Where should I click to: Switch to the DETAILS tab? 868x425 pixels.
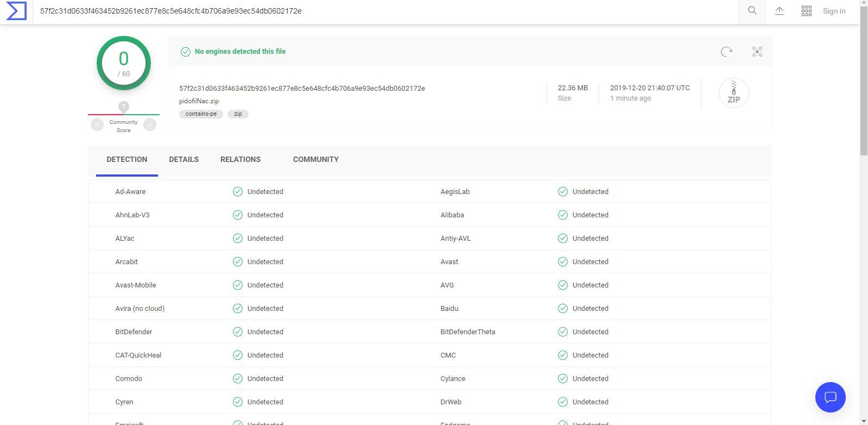(x=183, y=159)
